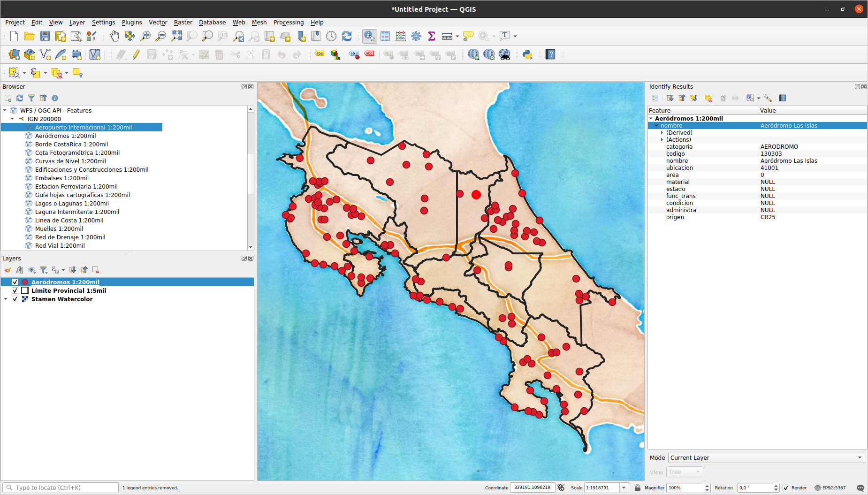Click the Help question mark toolbar icon

(551, 54)
